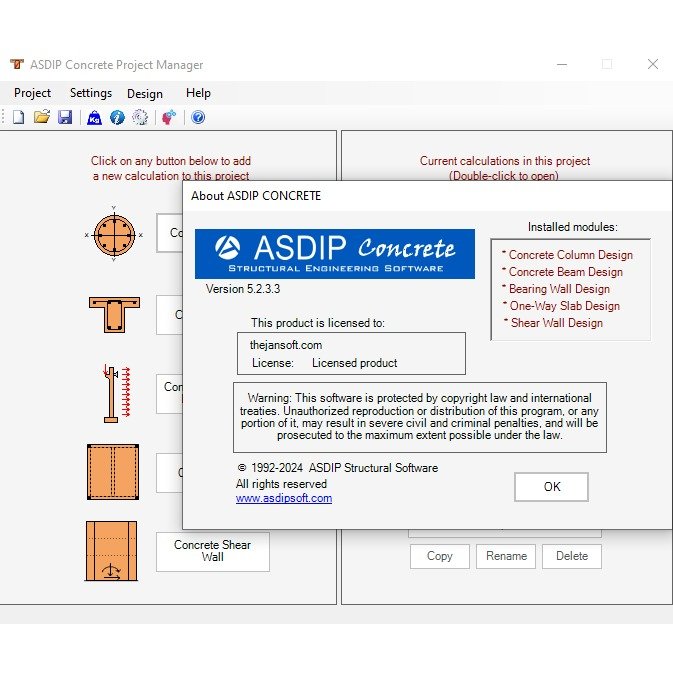Viewport: 673px width, 673px height.
Task: Click the pink head with gears icon
Action: (x=169, y=117)
